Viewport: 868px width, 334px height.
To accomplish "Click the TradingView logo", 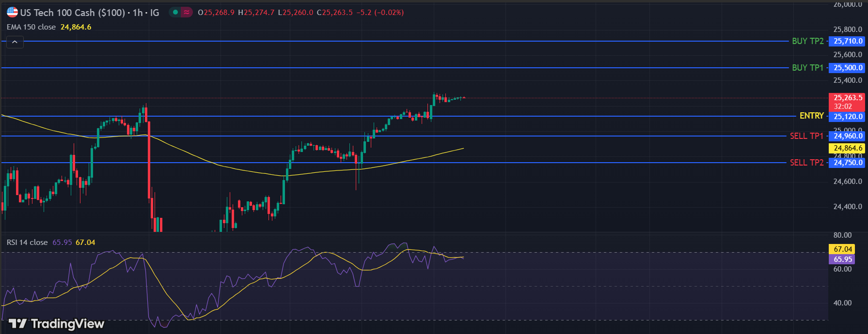I will pos(57,323).
